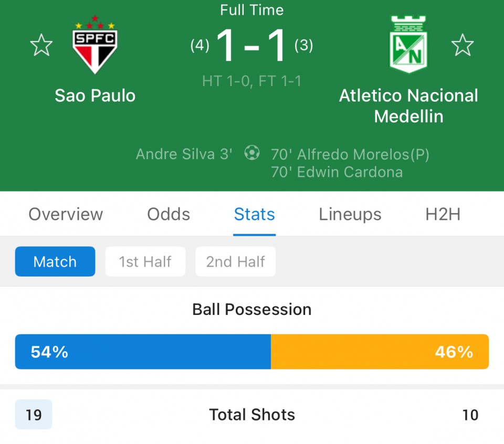Switch to the Odds tab

pyautogui.click(x=169, y=214)
